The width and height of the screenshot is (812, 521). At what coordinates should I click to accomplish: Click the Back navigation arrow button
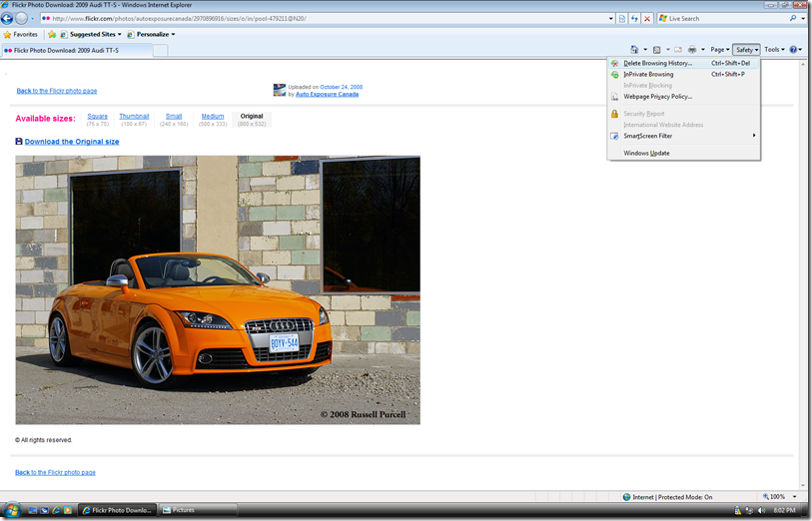7,19
